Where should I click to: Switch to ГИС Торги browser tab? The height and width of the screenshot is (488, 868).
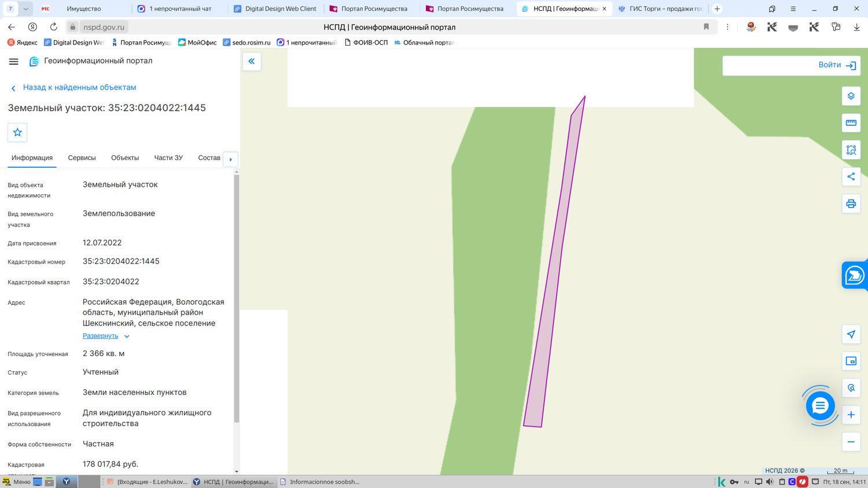pos(660,9)
